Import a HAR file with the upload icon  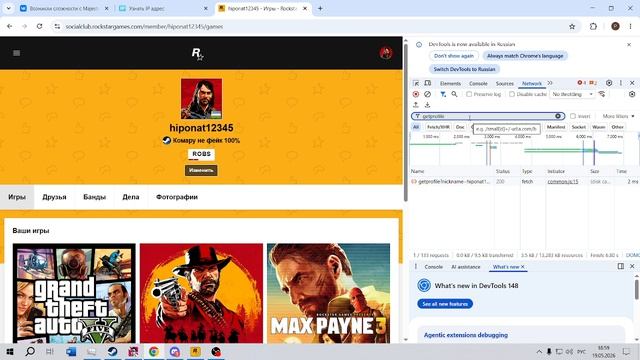pyautogui.click(x=416, y=105)
